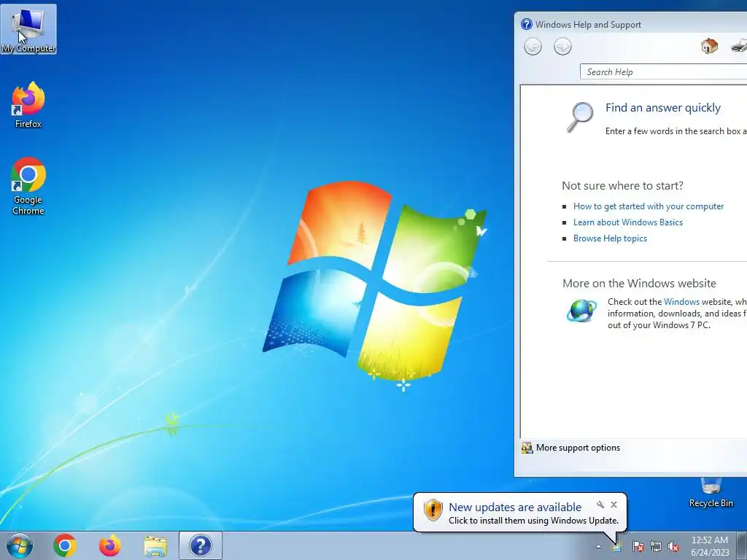Click the shield icon in updates notification
Image resolution: width=747 pixels, height=560 pixels.
[x=433, y=510]
